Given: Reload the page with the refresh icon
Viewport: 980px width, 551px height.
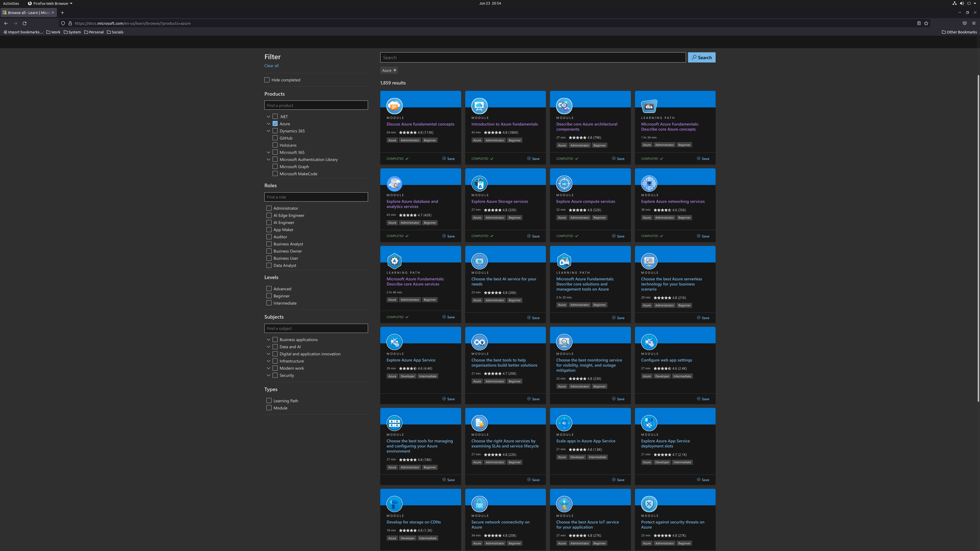Looking at the screenshot, I should (24, 23).
